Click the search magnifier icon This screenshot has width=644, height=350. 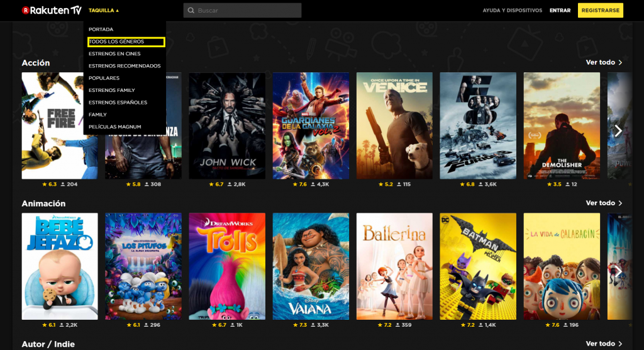coord(190,11)
